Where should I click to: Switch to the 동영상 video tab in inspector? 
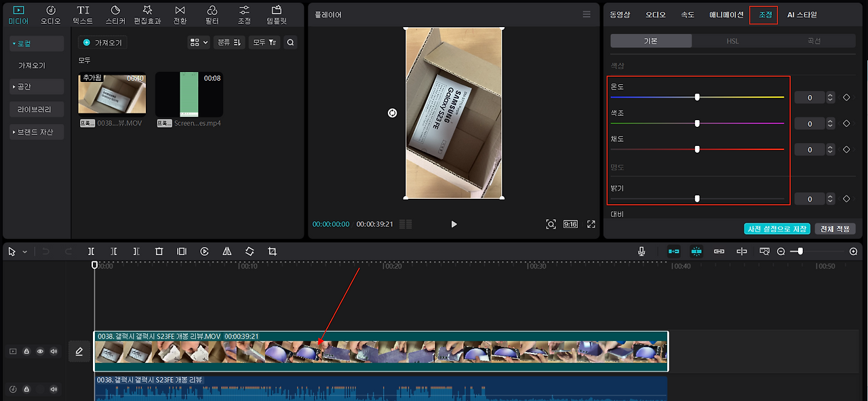tap(620, 14)
